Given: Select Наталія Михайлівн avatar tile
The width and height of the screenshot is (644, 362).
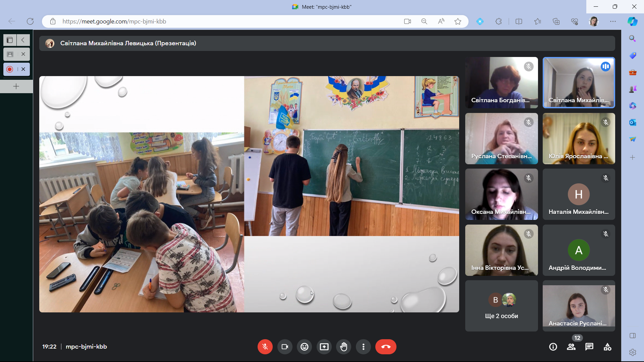Looking at the screenshot, I should 579,194.
